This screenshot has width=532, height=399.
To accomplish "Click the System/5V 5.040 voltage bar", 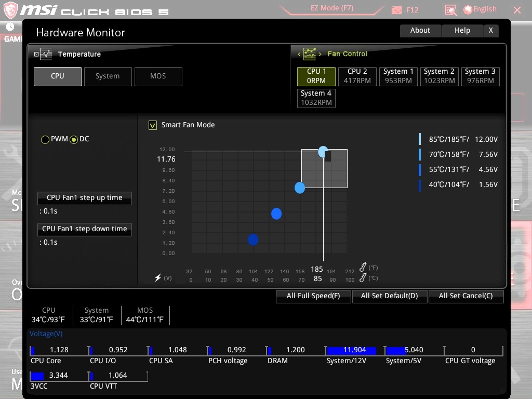I will point(414,350).
